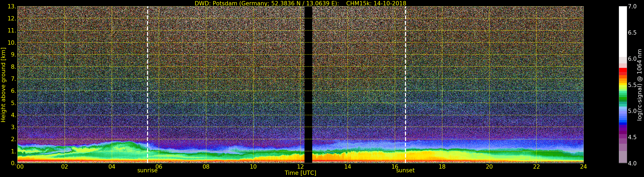This screenshot has height=177, width=644.
Task: Click time tick label "22"
Action: [536, 167]
